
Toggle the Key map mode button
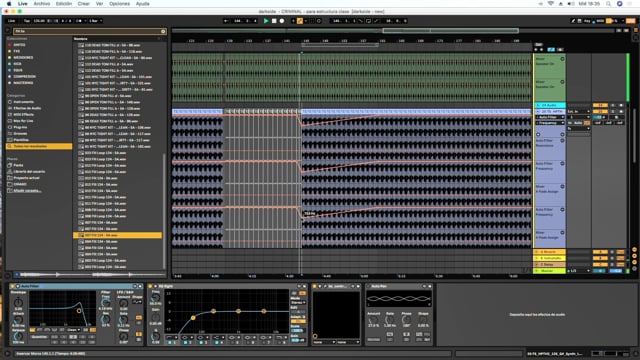[x=587, y=21]
